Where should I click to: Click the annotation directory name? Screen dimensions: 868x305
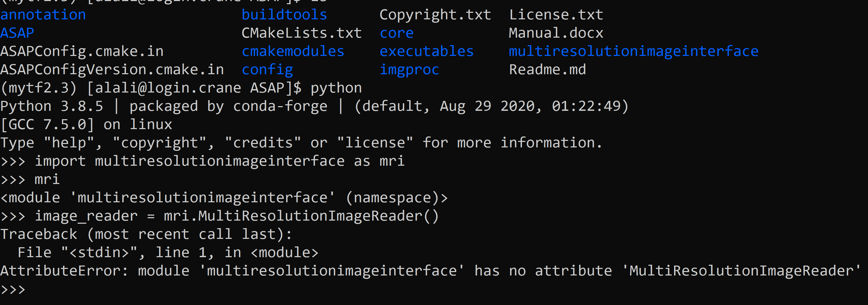(43, 15)
